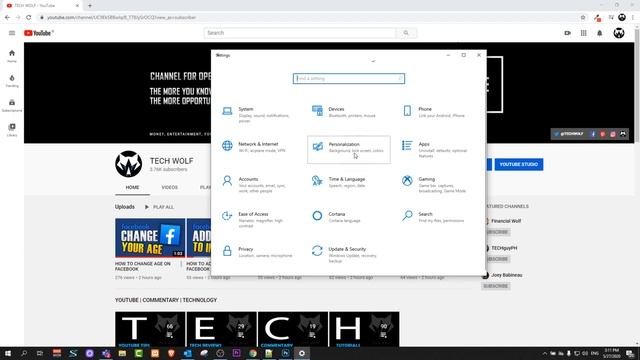The width and height of the screenshot is (640, 360).
Task: Open Windows Start menu
Action: 8,353
